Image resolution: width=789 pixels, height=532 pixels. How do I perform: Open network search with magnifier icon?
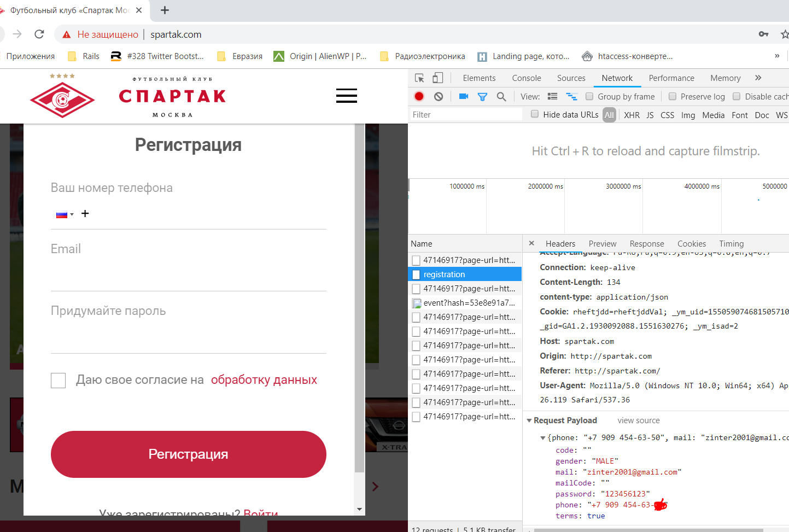coord(501,97)
